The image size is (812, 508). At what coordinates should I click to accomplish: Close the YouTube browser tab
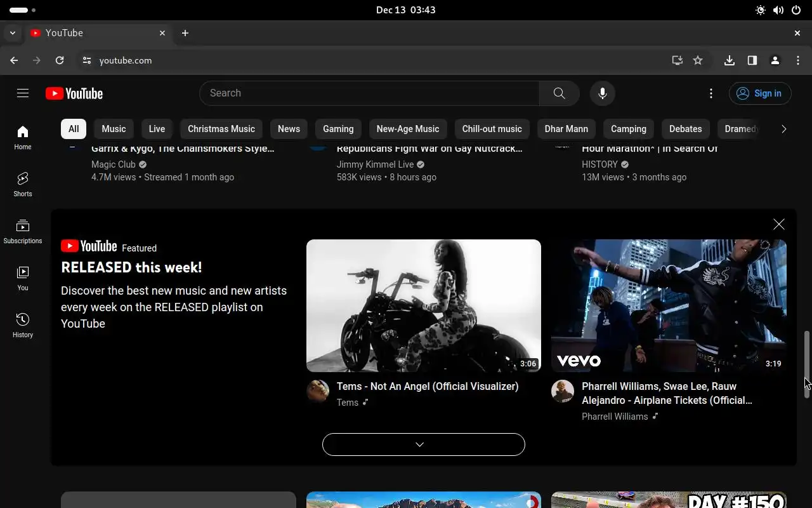coord(162,33)
